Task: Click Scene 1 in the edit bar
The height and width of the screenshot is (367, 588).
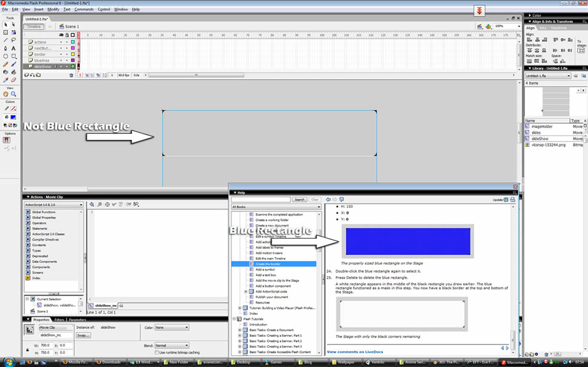Action: tap(68, 27)
